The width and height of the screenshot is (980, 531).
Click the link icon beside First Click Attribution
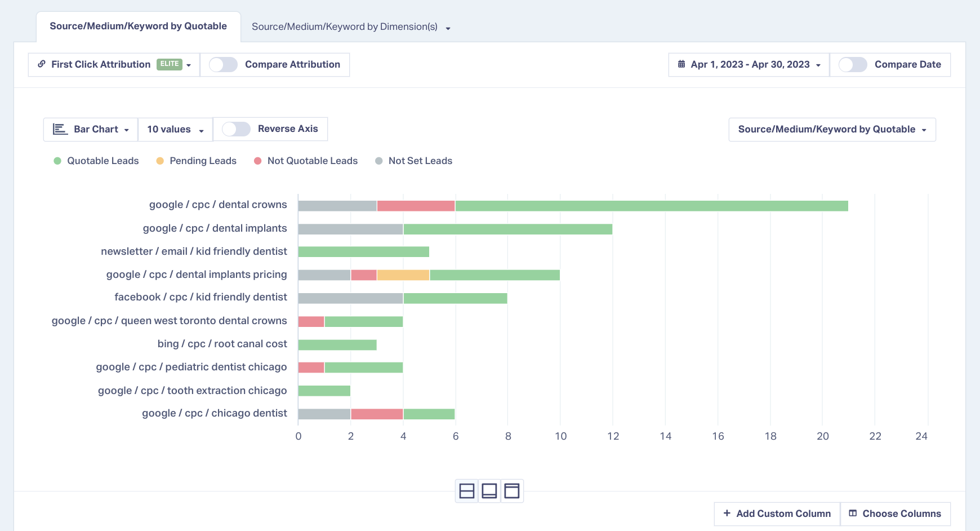point(42,64)
